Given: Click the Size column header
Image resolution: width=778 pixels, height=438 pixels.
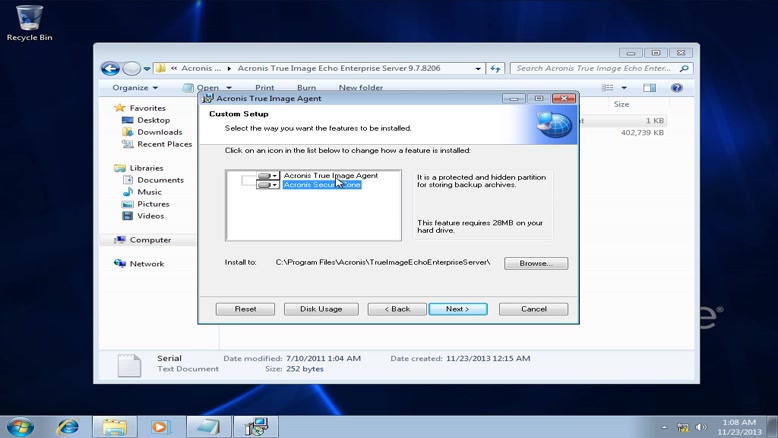Looking at the screenshot, I should click(621, 104).
